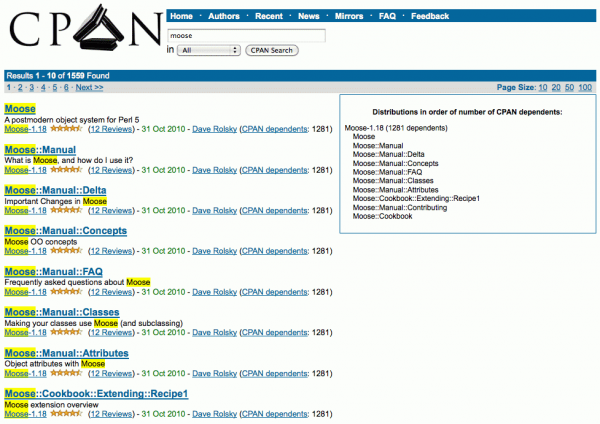Image resolution: width=600 pixels, height=424 pixels.
Task: Open the Moose::Manual::Attributes result title
Action: [x=67, y=353]
